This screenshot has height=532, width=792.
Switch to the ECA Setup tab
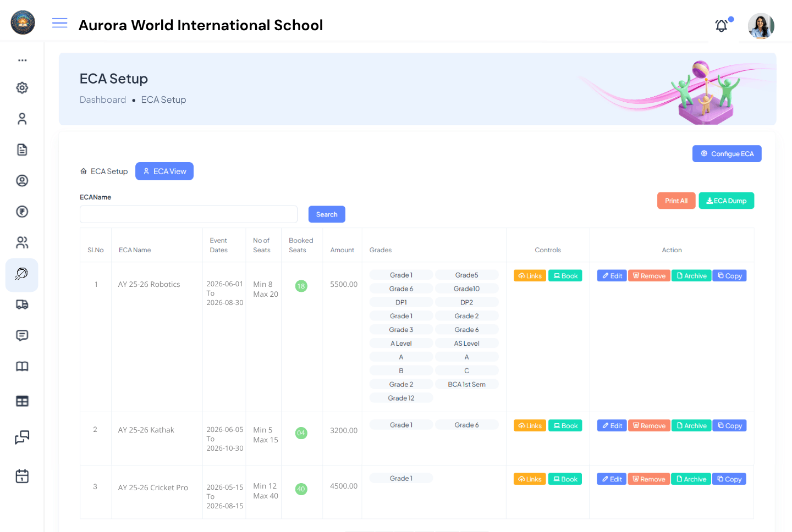point(104,171)
